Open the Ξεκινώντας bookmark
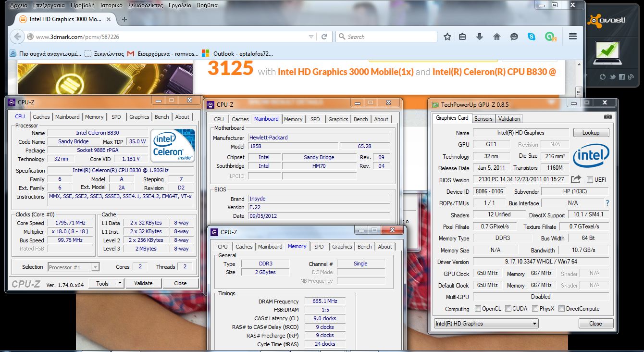Viewport: 644px width, 352px height. (x=104, y=53)
